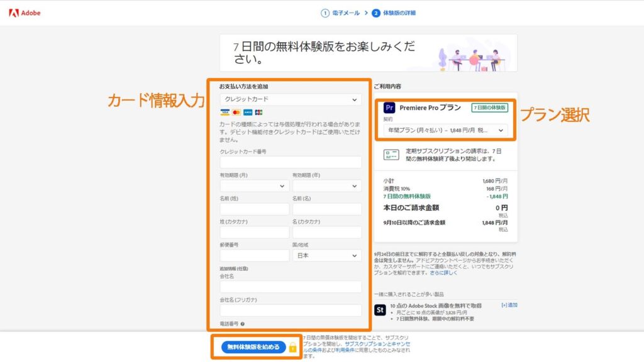
Task: Click the 7日間の体験版 badge
Action: pos(489,107)
